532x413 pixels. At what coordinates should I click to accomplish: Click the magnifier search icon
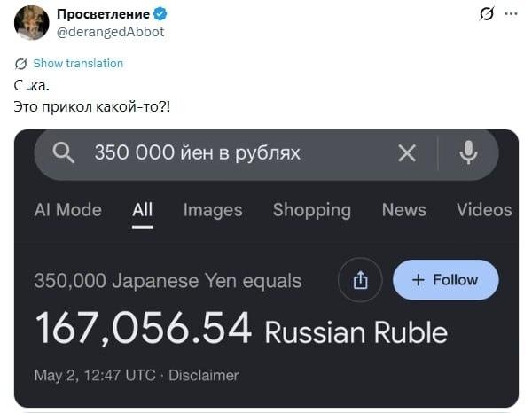coord(64,152)
